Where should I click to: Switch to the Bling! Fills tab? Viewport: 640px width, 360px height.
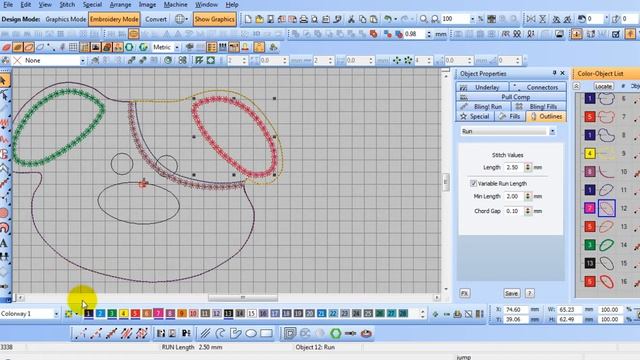tap(539, 107)
